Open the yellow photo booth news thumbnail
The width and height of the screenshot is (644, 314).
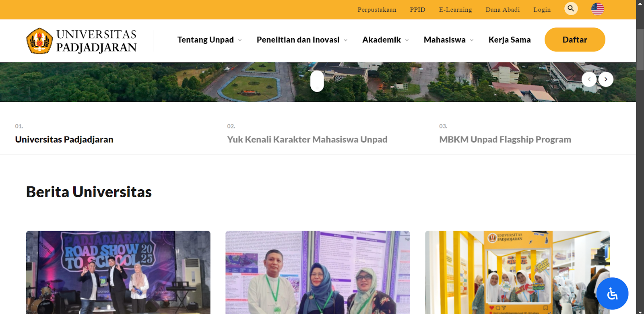coord(517,272)
